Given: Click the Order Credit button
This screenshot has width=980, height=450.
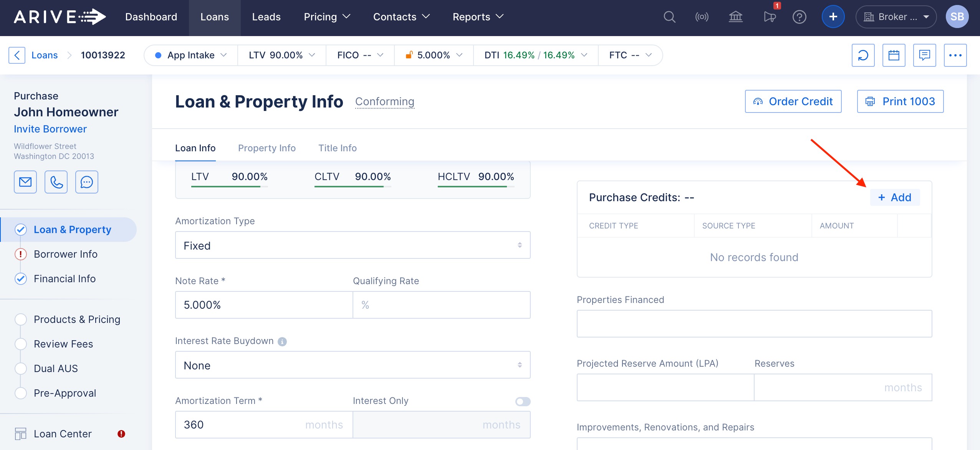Looking at the screenshot, I should tap(793, 101).
